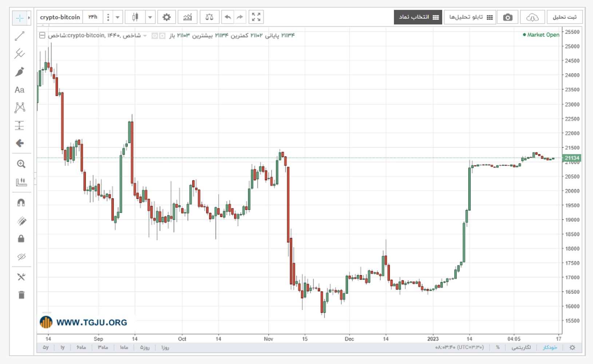Toggle stay-in-drawing-mode pencil

[x=21, y=221]
